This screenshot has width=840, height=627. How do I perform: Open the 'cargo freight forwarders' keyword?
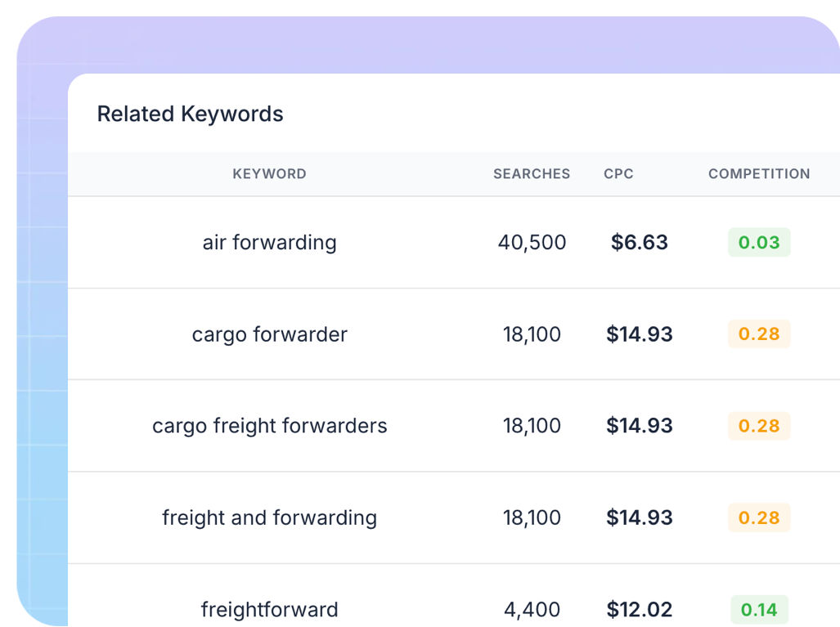pyautogui.click(x=269, y=426)
